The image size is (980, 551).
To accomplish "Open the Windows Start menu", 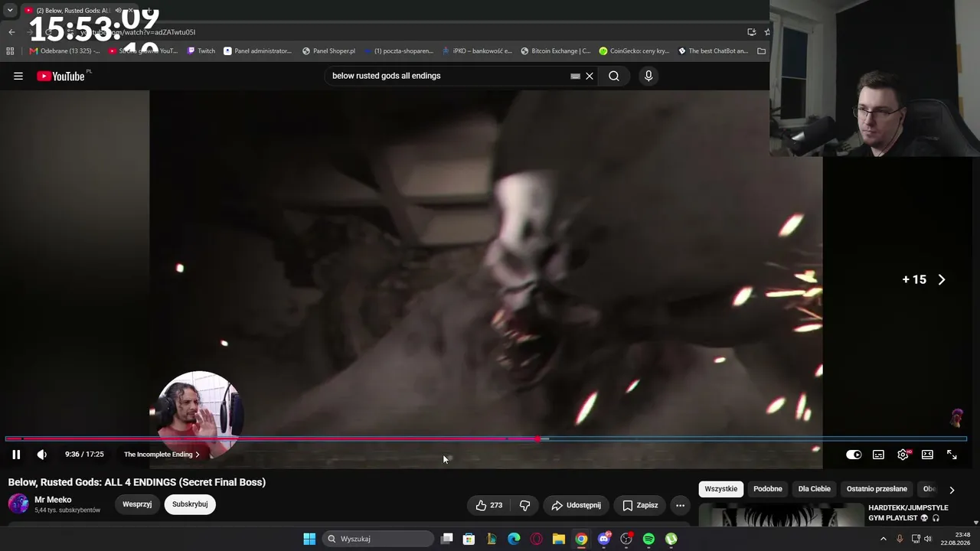I will click(309, 539).
